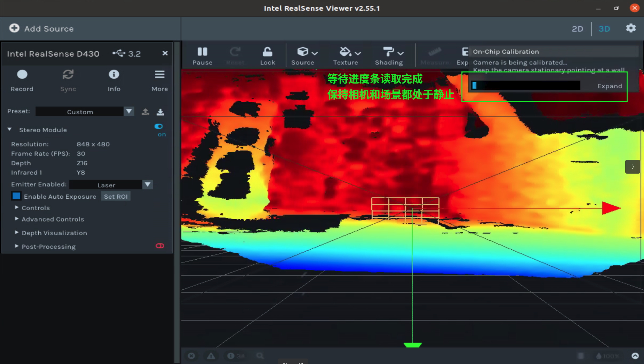
Task: Uncheck Enable Auto Exposure checkbox
Action: 16,196
